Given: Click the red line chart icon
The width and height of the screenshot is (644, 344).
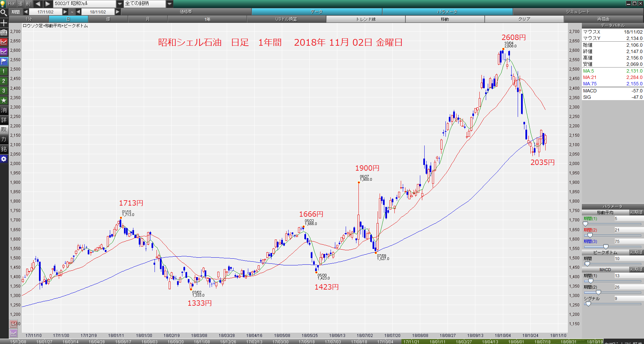Looking at the screenshot, I should coord(4,42).
